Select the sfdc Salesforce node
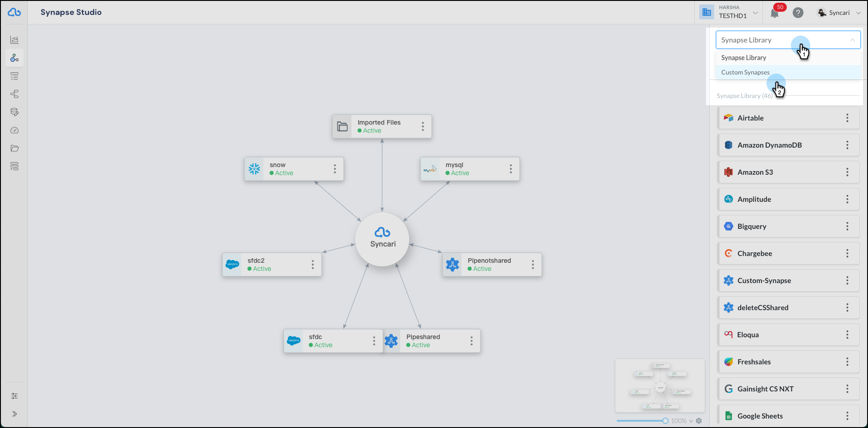 coord(333,341)
